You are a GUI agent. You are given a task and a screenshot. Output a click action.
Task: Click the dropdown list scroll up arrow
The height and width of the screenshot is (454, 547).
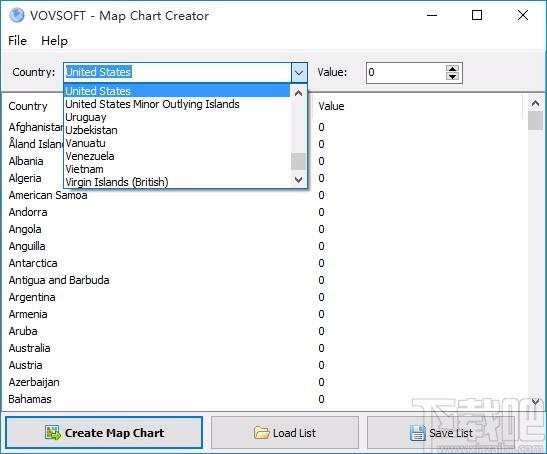pos(299,93)
